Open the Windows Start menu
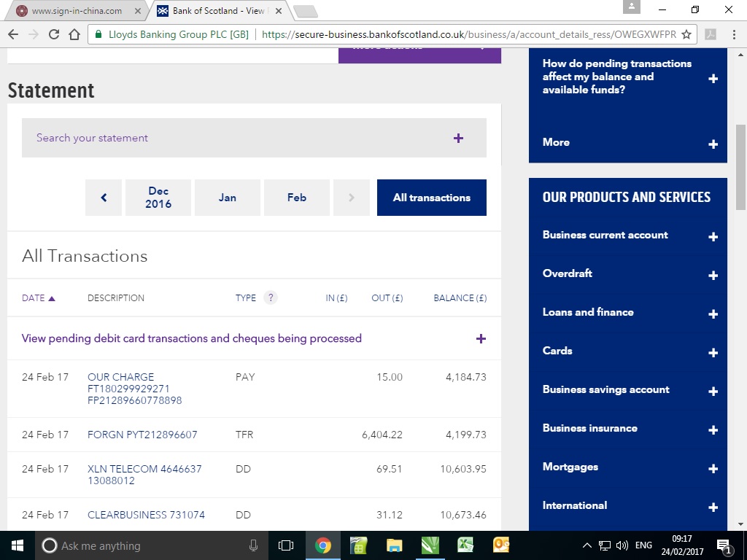Screen dimensions: 747x560 click(x=18, y=545)
